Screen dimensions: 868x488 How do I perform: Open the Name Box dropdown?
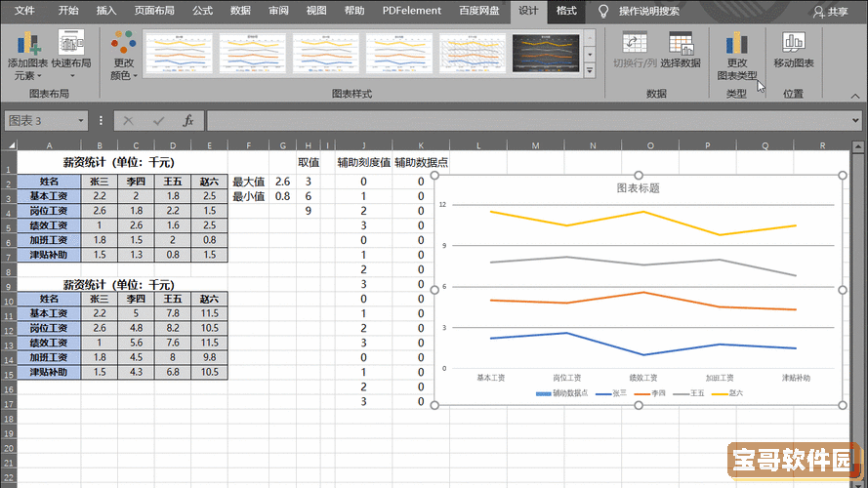81,121
